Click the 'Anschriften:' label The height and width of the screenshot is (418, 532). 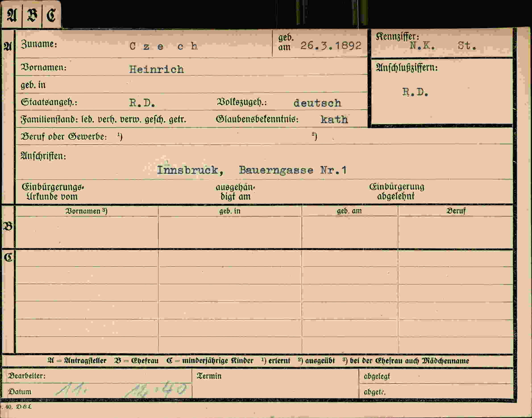pyautogui.click(x=43, y=156)
